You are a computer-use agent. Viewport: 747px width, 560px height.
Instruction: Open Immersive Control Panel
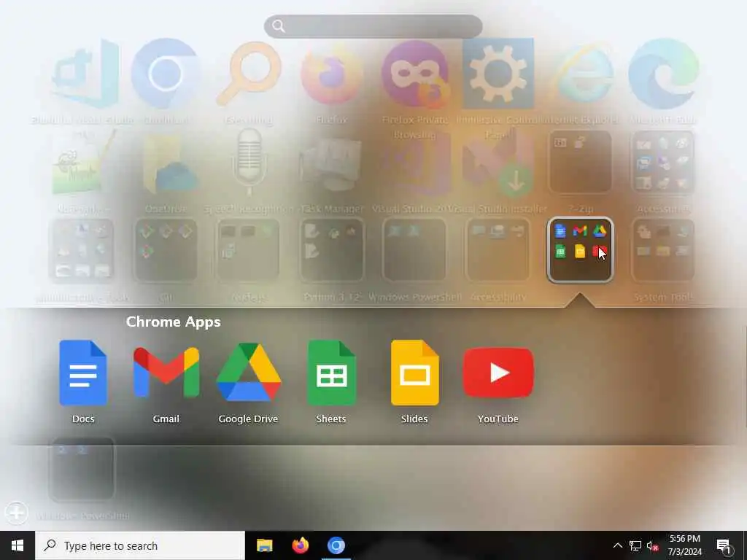(x=498, y=74)
